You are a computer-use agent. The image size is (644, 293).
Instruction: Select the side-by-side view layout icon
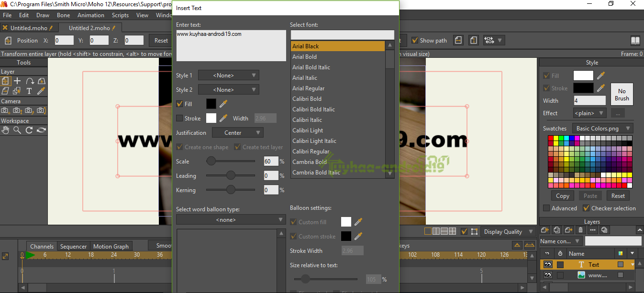click(x=436, y=231)
